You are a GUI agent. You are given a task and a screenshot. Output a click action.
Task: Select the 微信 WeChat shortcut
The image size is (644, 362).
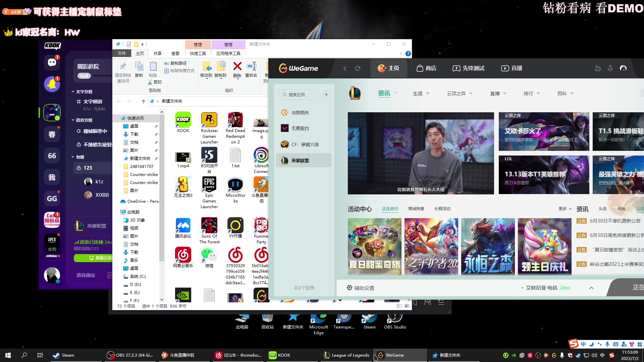click(209, 257)
